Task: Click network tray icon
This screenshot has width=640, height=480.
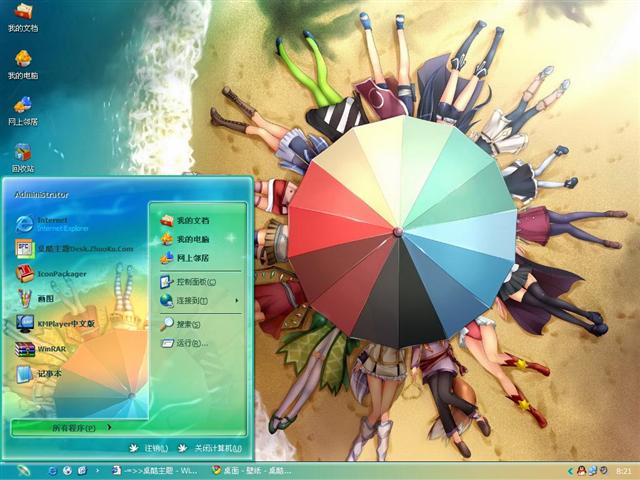Action: pos(592,471)
